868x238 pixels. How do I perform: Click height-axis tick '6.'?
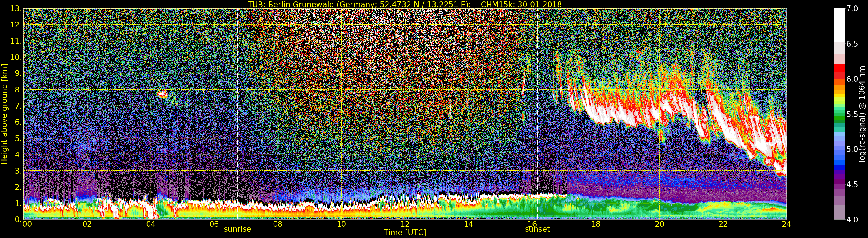tap(19, 122)
